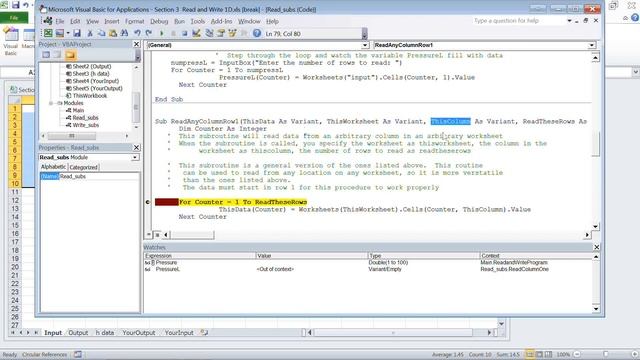This screenshot has width=640, height=360.
Task: Select the YourOutput sheet tab in Excel
Action: 139,333
